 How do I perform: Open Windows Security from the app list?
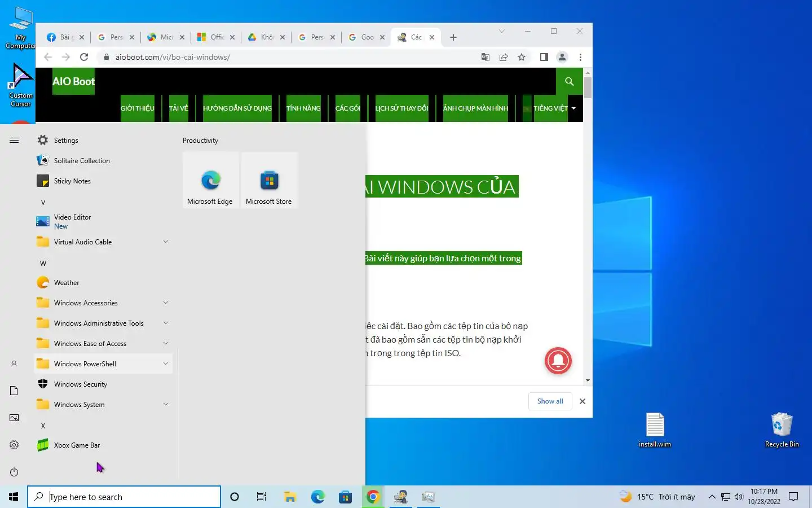coord(103,384)
